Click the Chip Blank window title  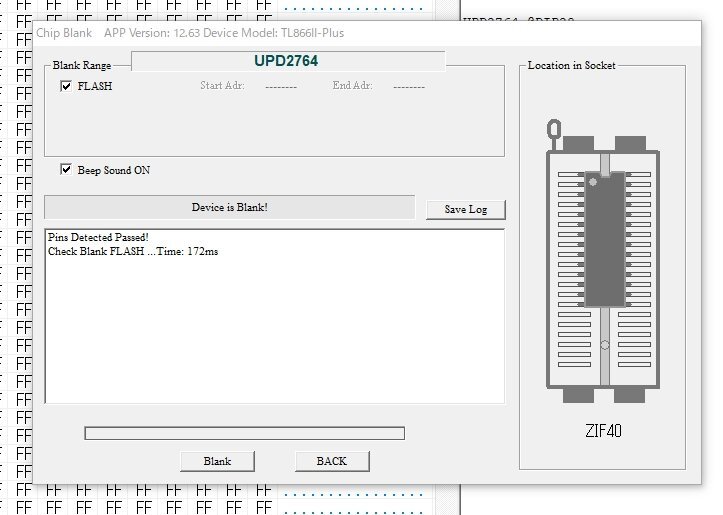coord(64,33)
